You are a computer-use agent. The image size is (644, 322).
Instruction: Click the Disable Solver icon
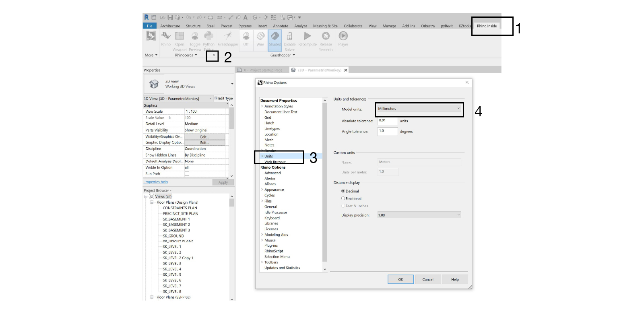click(x=289, y=37)
